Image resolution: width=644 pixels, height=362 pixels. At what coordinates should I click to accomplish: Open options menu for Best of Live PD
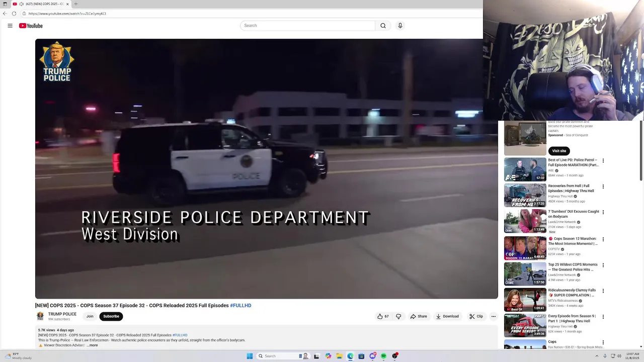[603, 161]
